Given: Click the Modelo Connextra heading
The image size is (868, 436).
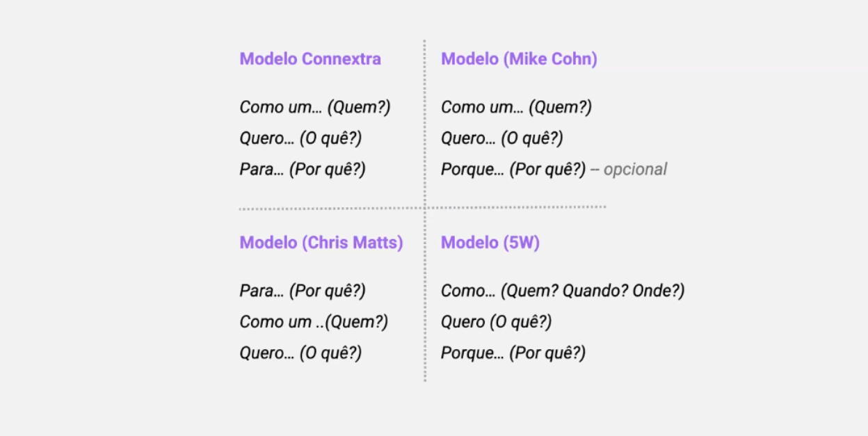Looking at the screenshot, I should pyautogui.click(x=310, y=59).
